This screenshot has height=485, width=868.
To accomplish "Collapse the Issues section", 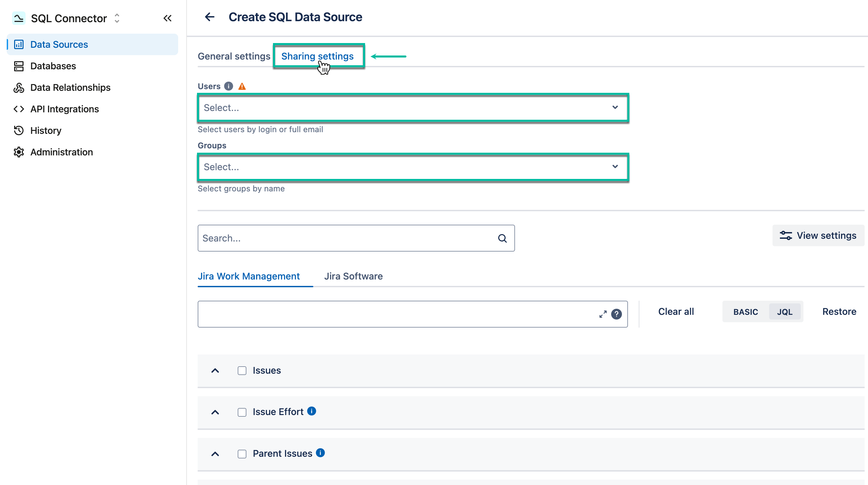I will tap(215, 370).
